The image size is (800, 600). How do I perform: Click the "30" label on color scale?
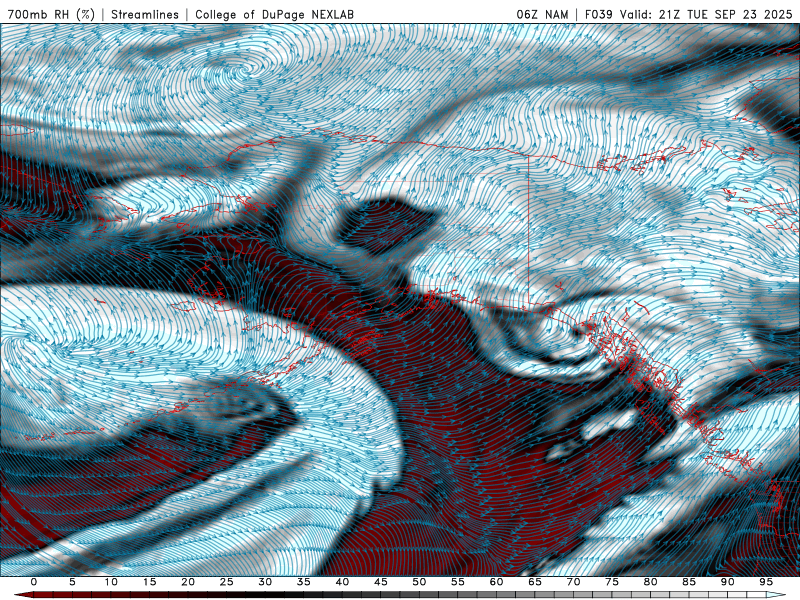coord(265,582)
